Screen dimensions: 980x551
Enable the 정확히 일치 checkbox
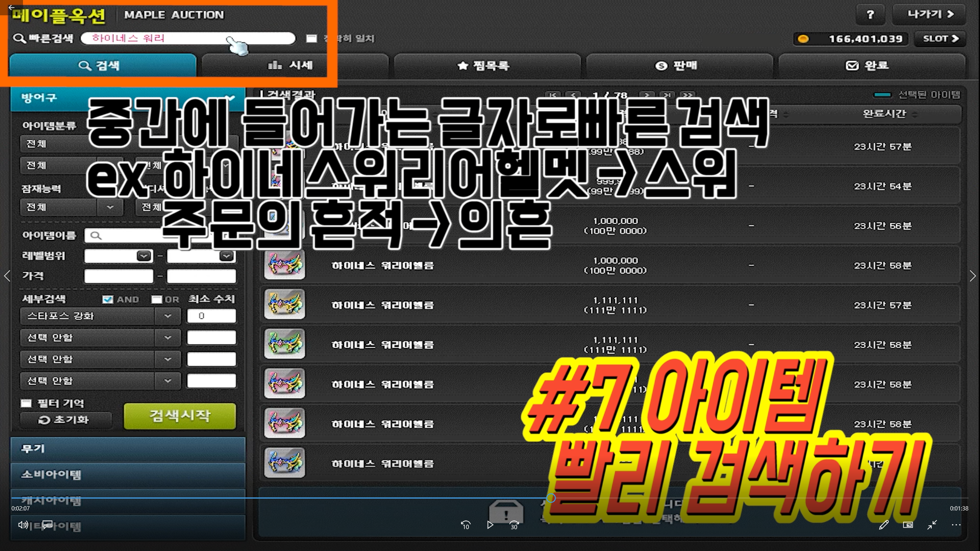(311, 38)
